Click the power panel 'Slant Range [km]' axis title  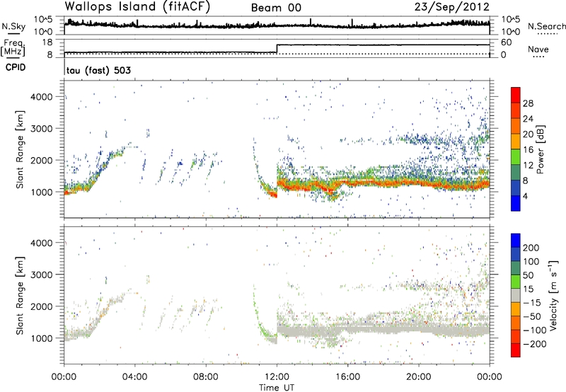(x=20, y=149)
